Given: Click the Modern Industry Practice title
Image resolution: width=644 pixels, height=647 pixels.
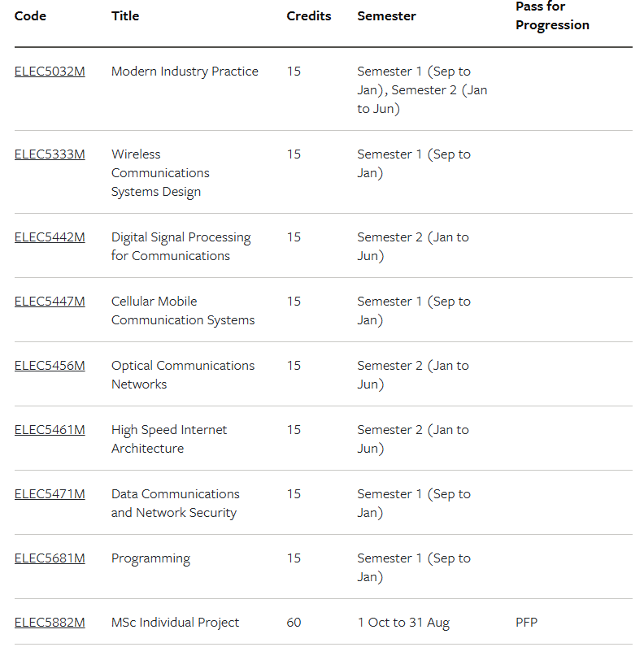Looking at the screenshot, I should coord(185,72).
